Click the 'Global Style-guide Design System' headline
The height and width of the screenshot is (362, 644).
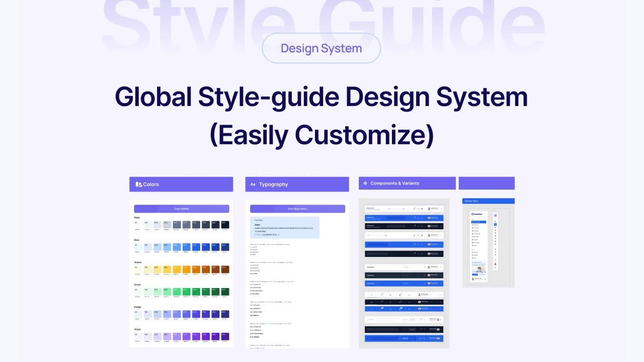[321, 97]
